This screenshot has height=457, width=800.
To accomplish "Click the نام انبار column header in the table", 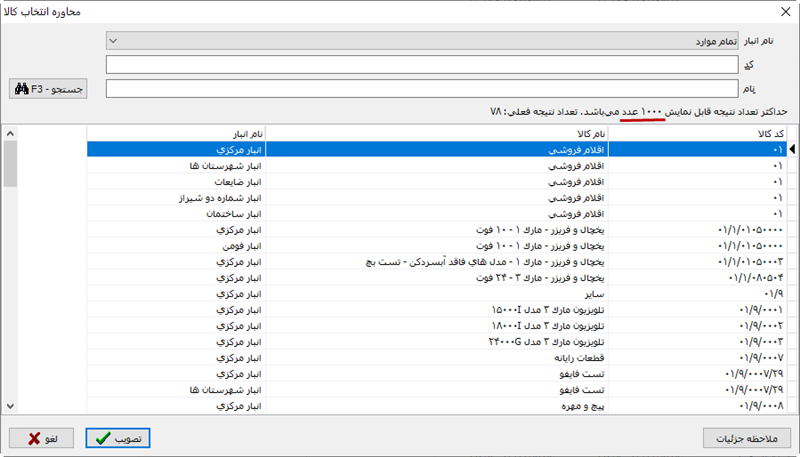I will pos(176,133).
